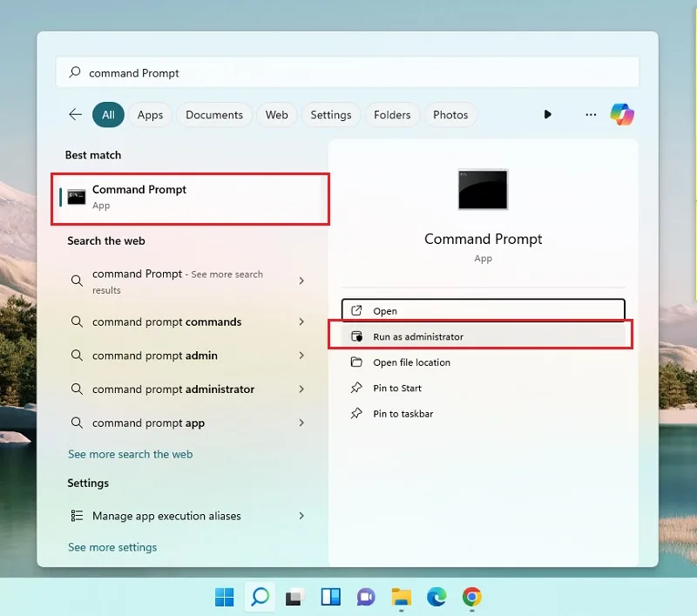Image resolution: width=697 pixels, height=616 pixels.
Task: Choose Run as administrator
Action: tap(484, 336)
